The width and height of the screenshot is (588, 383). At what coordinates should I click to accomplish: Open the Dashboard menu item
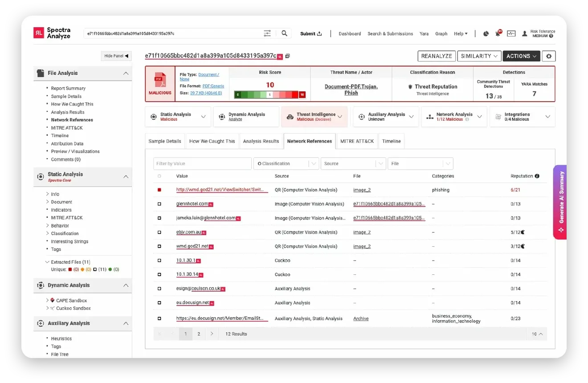tap(350, 34)
